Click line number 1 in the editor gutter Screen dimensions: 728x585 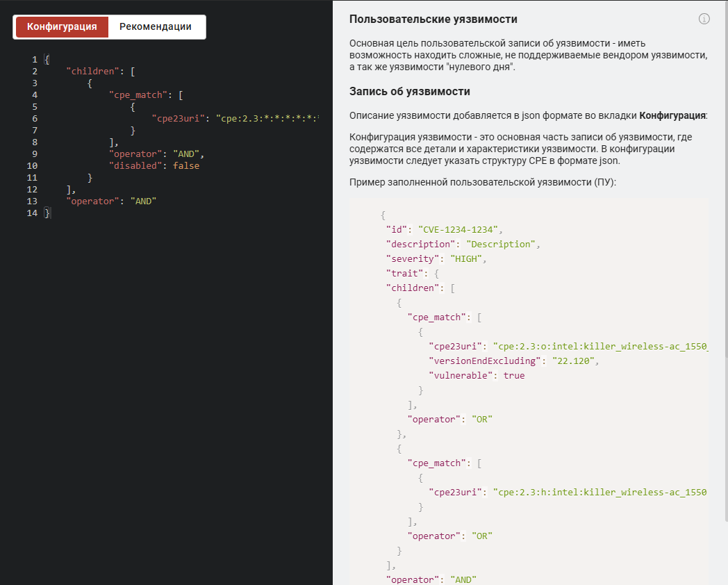coord(35,60)
